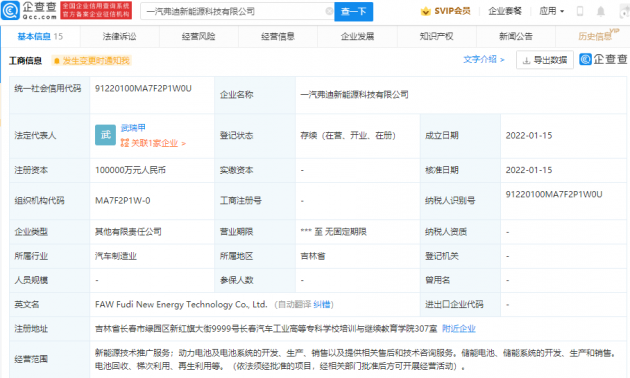Open the 附近企业 nearby companies link
Viewport: 630px width, 378px height.
click(459, 329)
